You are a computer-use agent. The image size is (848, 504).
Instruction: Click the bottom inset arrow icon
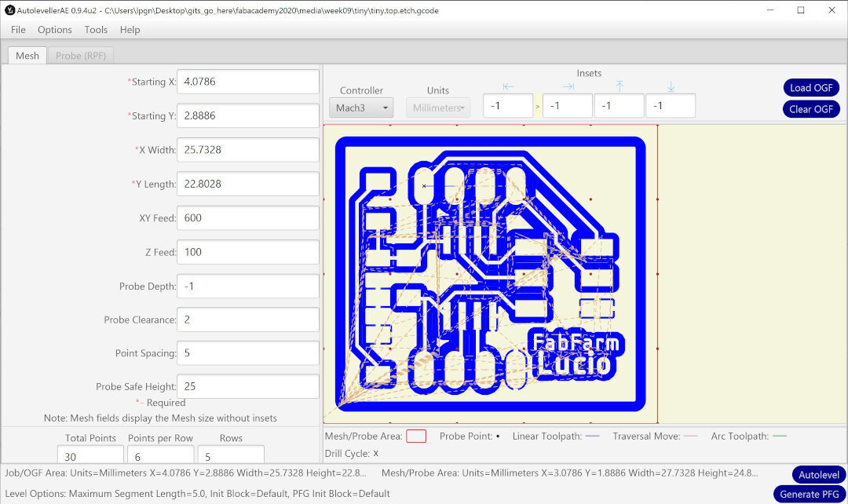pyautogui.click(x=671, y=86)
